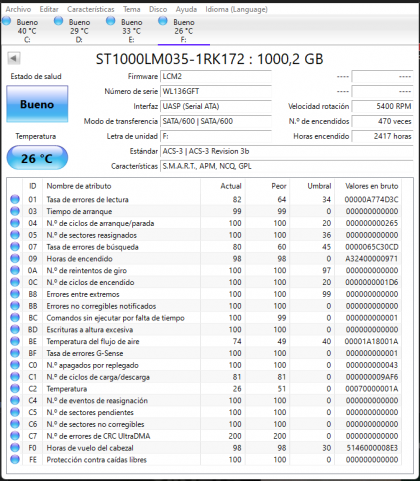
Task: Click status circle of N.º de sectores reasignados
Action: click(x=15, y=235)
